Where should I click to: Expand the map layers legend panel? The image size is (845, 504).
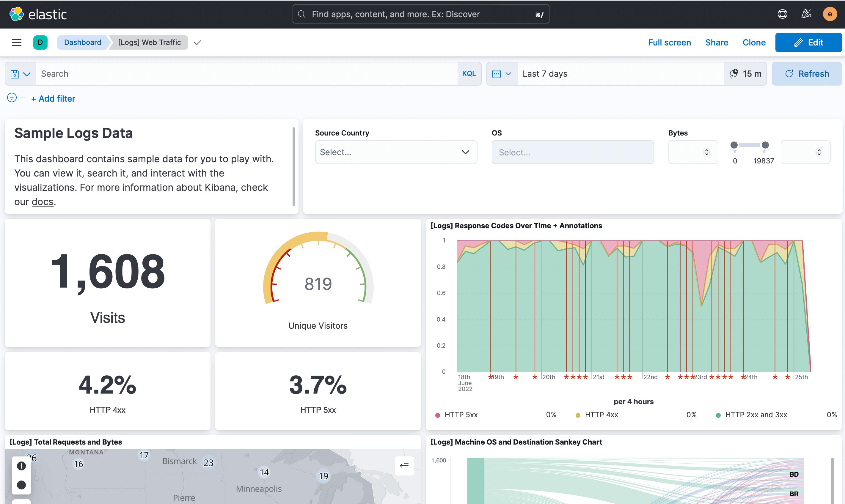point(404,466)
